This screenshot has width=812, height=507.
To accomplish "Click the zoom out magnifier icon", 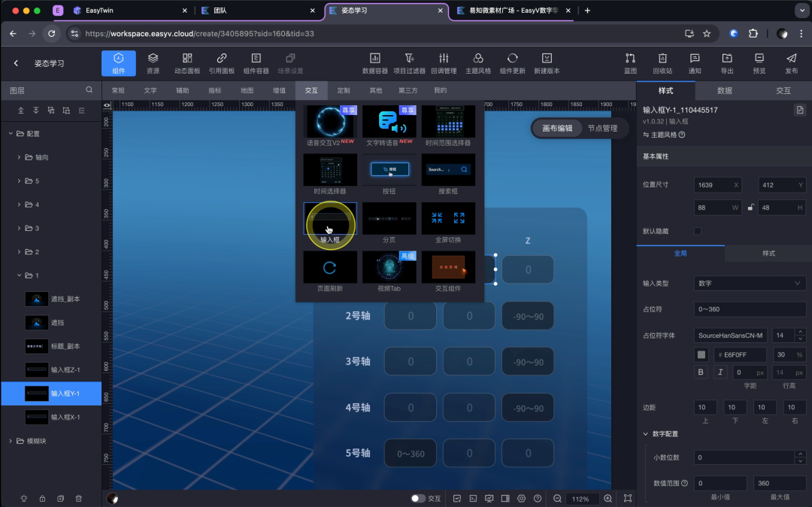I will 557,498.
